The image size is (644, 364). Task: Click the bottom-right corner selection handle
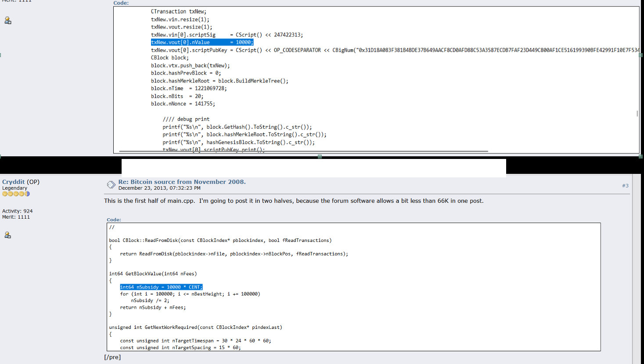pyautogui.click(x=641, y=156)
